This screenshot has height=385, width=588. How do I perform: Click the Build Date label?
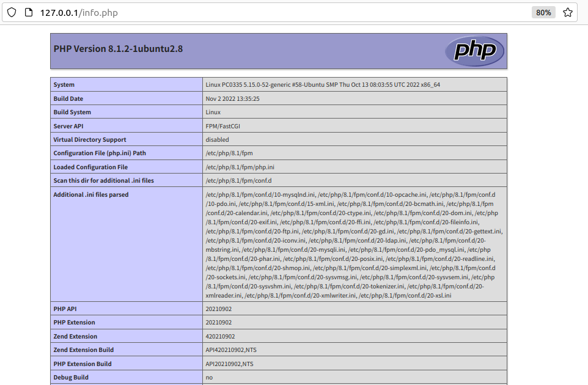pos(68,98)
